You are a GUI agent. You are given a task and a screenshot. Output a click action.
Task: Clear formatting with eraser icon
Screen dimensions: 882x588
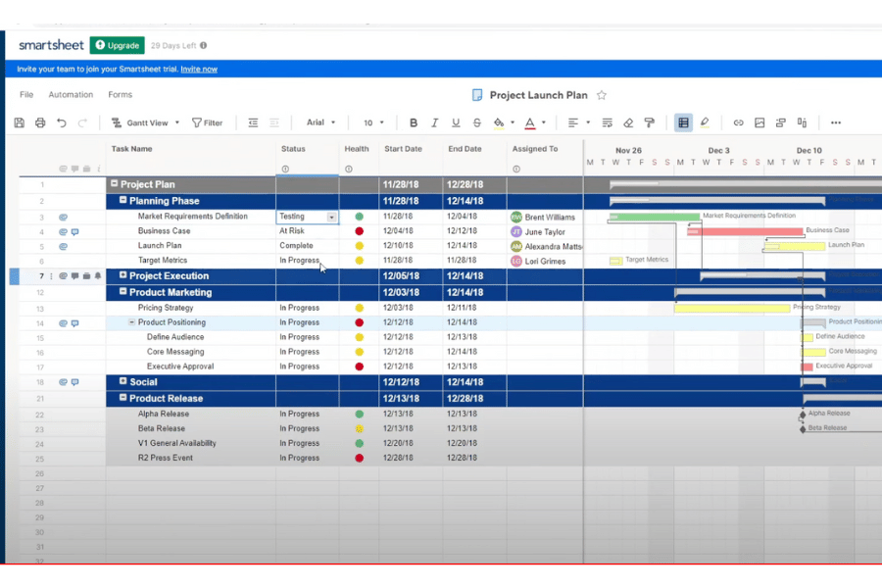628,122
